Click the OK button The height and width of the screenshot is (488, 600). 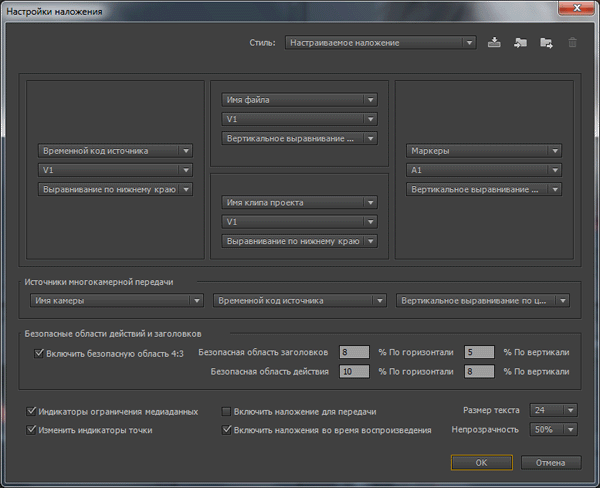pos(482,462)
